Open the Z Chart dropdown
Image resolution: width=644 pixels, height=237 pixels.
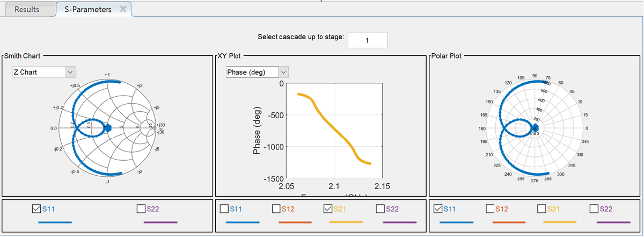70,72
